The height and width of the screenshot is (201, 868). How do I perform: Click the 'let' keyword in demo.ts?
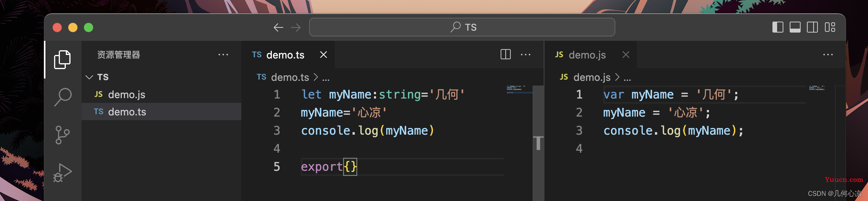pyautogui.click(x=311, y=95)
